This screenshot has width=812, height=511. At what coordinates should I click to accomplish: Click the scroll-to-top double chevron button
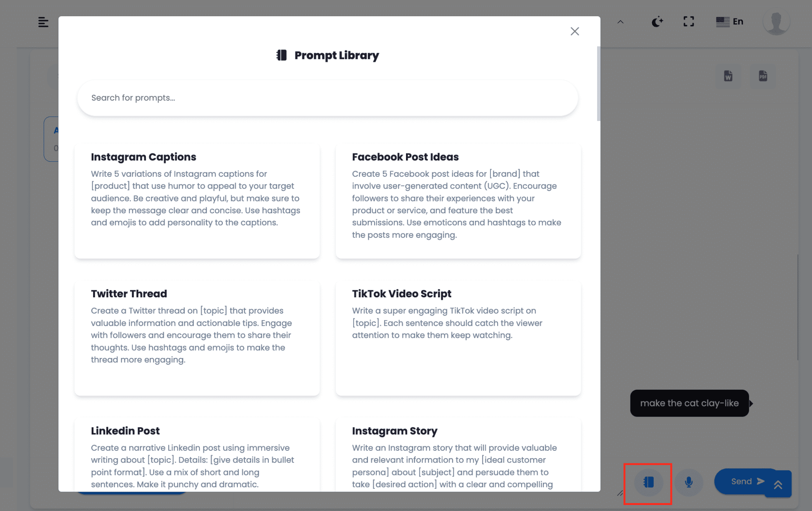(778, 484)
